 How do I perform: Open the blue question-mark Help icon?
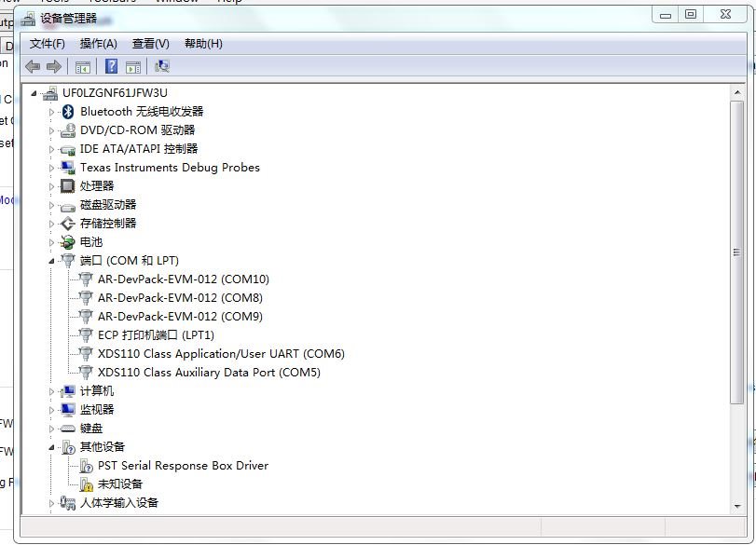[111, 66]
